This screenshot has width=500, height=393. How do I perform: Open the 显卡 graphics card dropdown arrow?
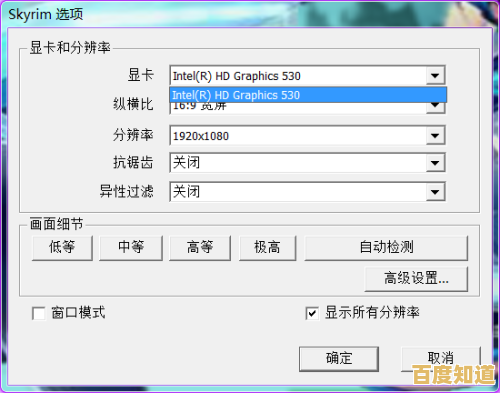(x=435, y=76)
